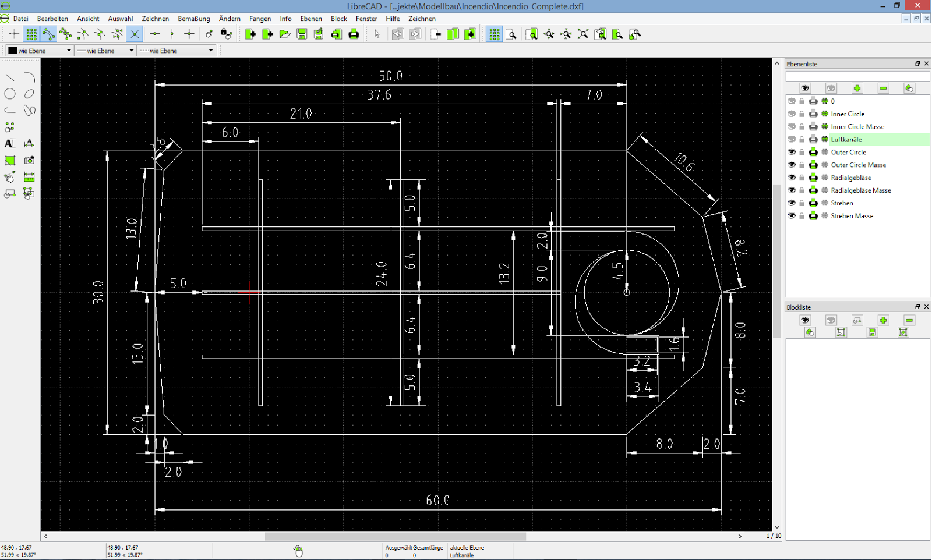Image resolution: width=932 pixels, height=560 pixels.
Task: Click the Zoom In icon
Action: [x=549, y=34]
